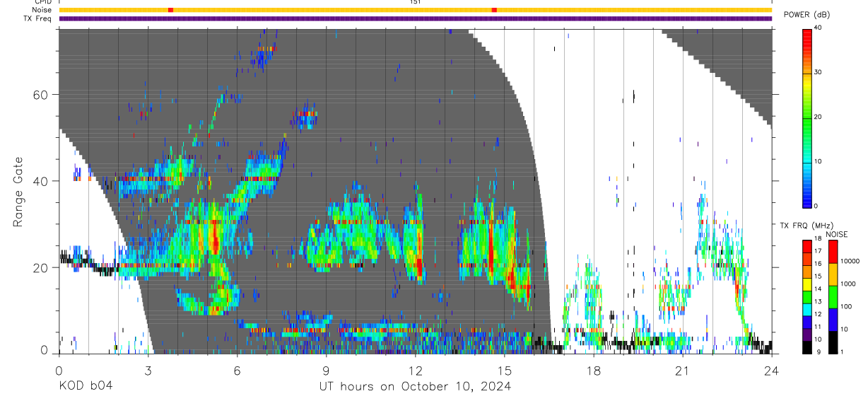Click the 12 label on the TX FRQ scale
The height and width of the screenshot is (401, 868).
819,315
